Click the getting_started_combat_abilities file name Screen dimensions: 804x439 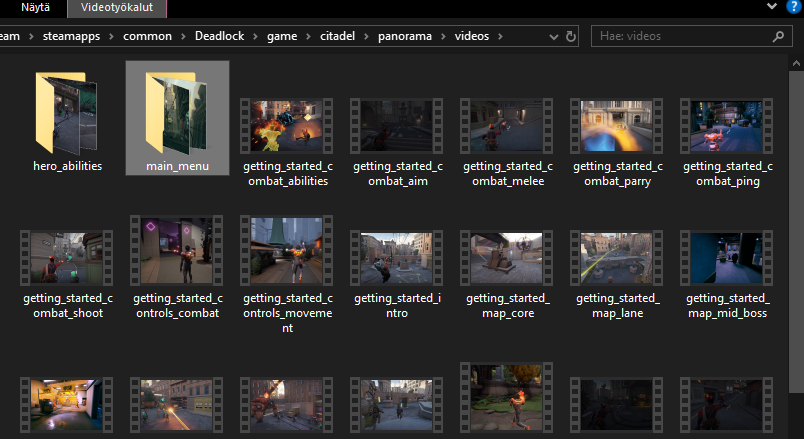click(288, 173)
